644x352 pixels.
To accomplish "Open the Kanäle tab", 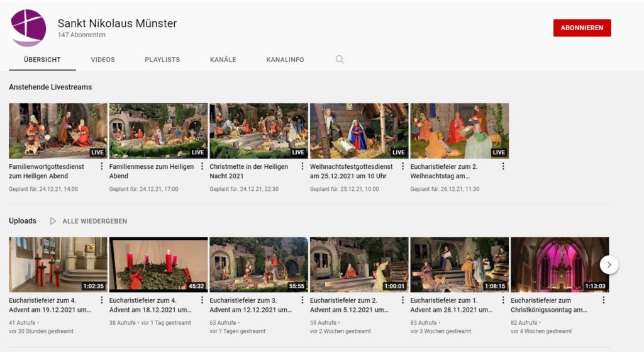I will (223, 60).
